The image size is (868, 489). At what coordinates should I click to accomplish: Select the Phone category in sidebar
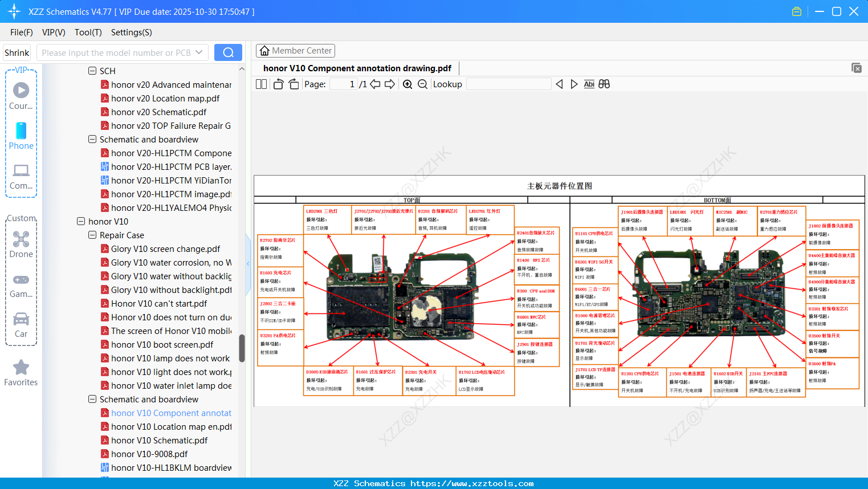pos(21,136)
